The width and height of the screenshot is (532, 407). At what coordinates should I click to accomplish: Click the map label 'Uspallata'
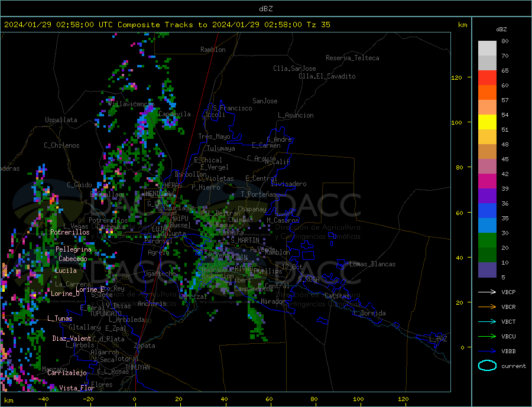[x=61, y=120]
